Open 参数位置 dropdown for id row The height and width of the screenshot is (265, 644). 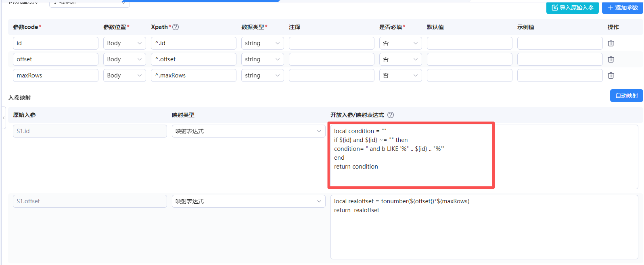coord(124,43)
